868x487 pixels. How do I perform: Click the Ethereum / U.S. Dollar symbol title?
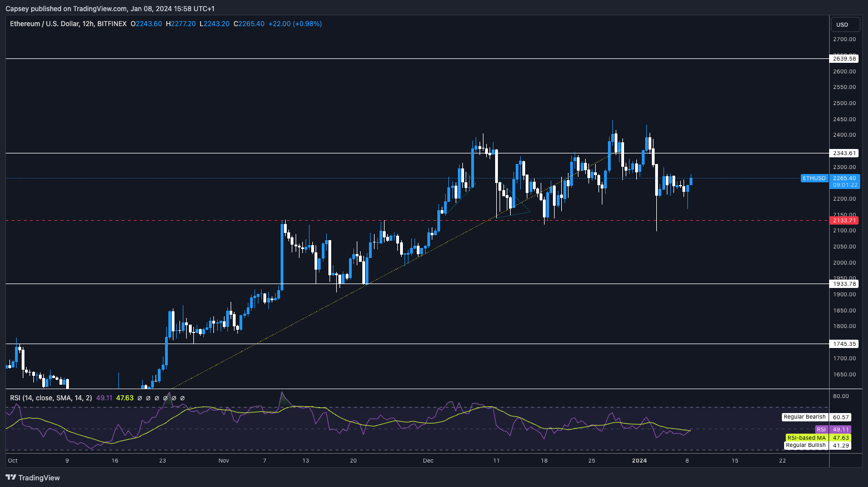pos(68,24)
